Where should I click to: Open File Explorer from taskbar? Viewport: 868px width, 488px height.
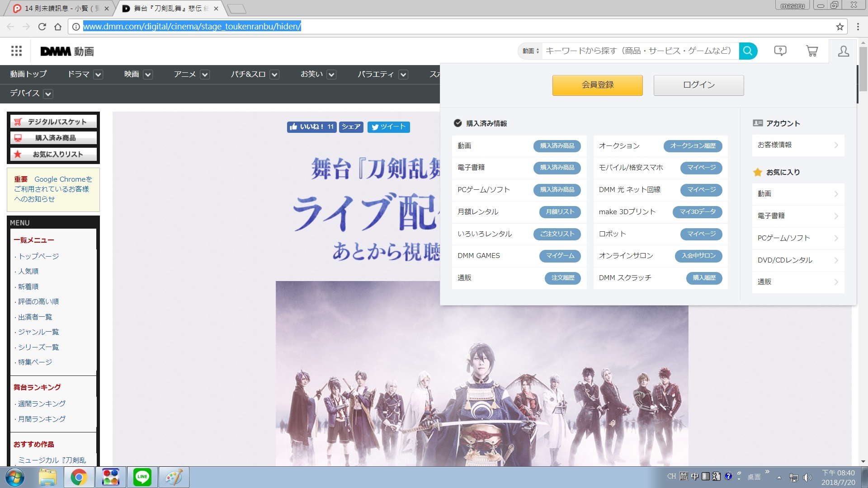point(47,477)
